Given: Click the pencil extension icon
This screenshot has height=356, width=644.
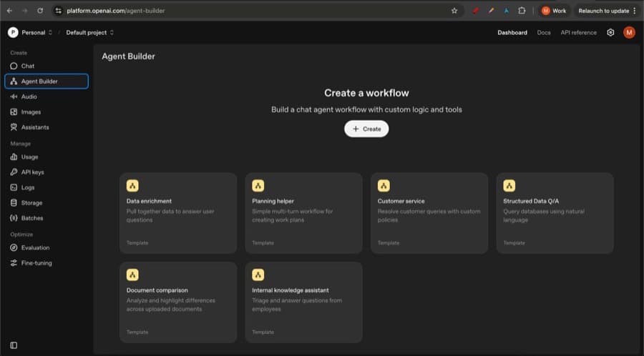Looking at the screenshot, I should tap(491, 11).
